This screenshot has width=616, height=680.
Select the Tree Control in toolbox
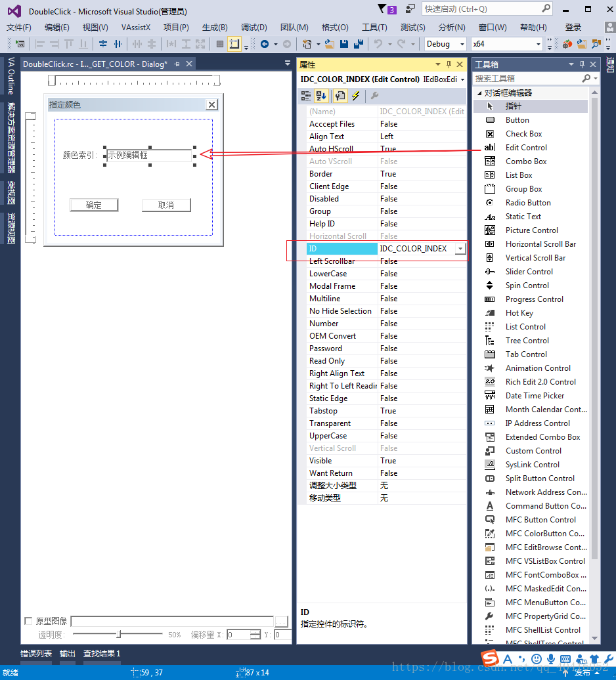pyautogui.click(x=531, y=341)
